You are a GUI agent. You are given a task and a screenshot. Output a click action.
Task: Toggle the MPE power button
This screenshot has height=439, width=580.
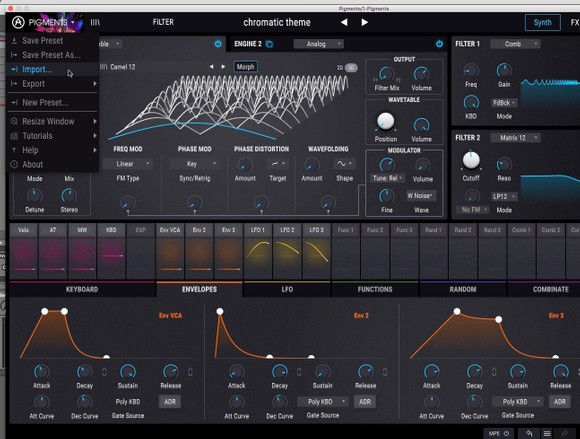tap(506, 433)
